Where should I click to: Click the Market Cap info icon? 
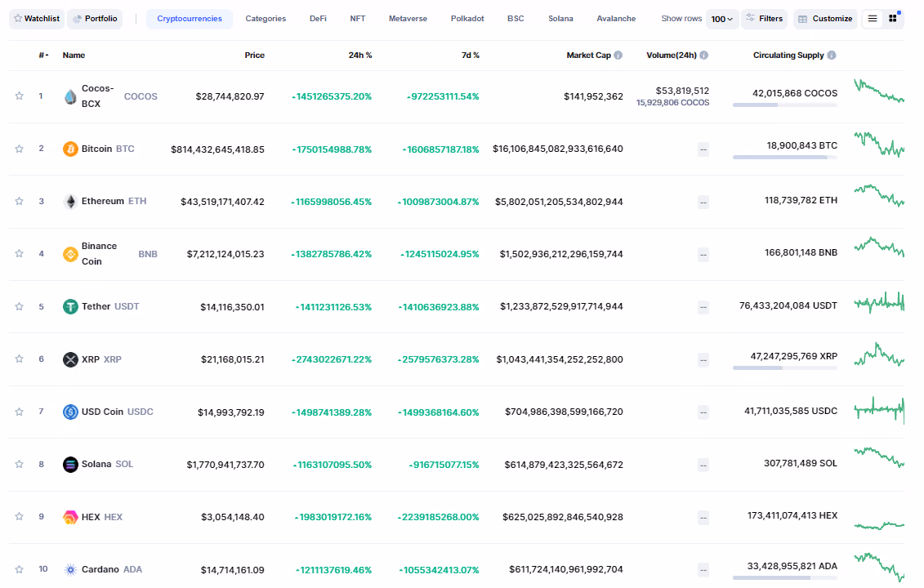pyautogui.click(x=618, y=56)
